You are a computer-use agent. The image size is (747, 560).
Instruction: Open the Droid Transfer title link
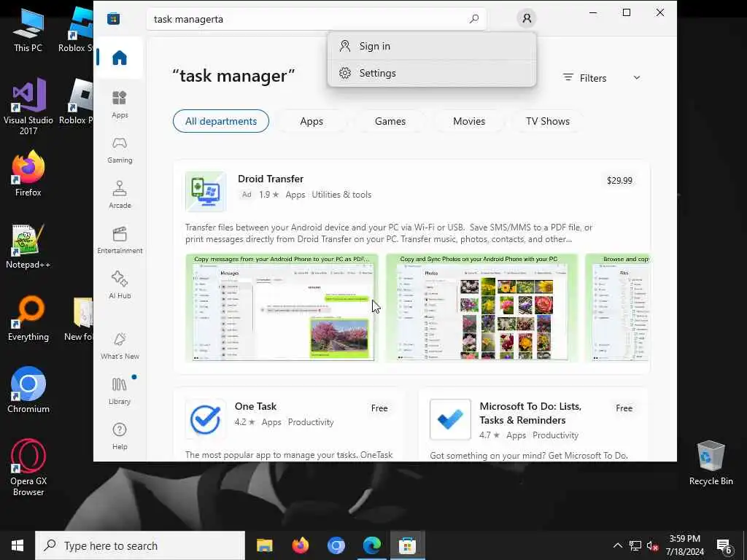(271, 179)
